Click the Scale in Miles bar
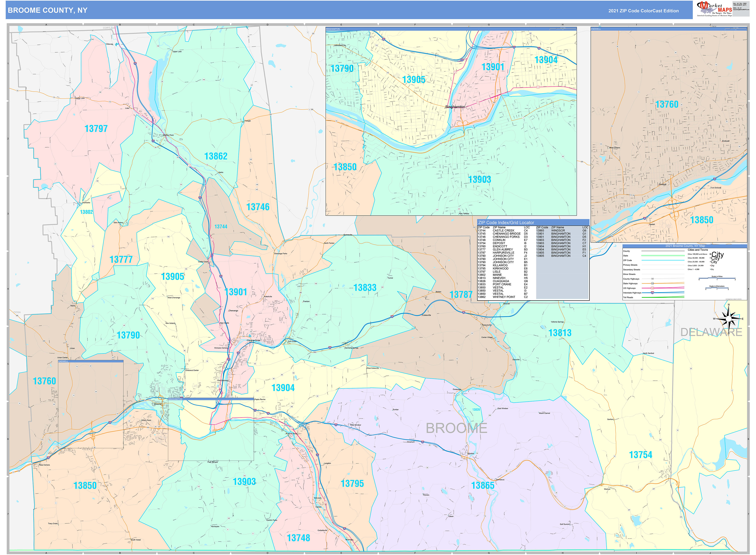This screenshot has width=756, height=555. (x=717, y=279)
